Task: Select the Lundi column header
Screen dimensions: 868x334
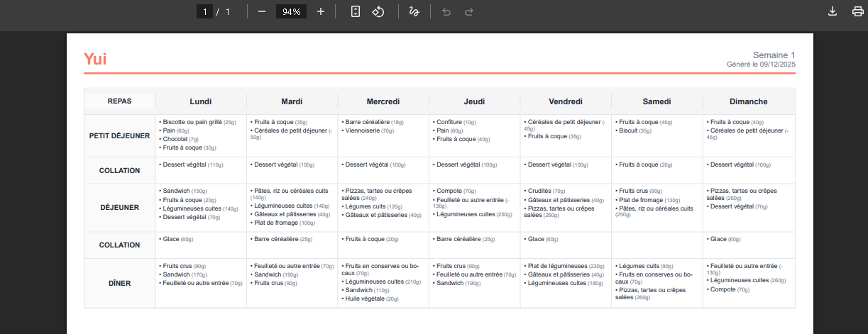Action: (x=201, y=101)
